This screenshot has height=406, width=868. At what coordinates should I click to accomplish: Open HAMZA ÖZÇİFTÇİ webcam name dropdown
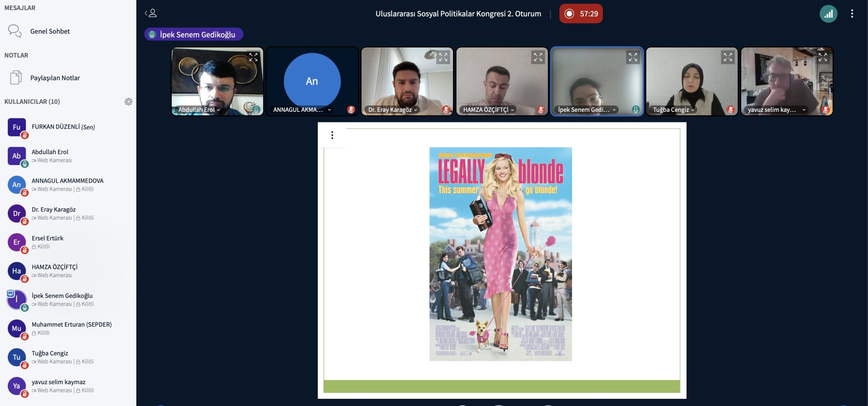[489, 110]
